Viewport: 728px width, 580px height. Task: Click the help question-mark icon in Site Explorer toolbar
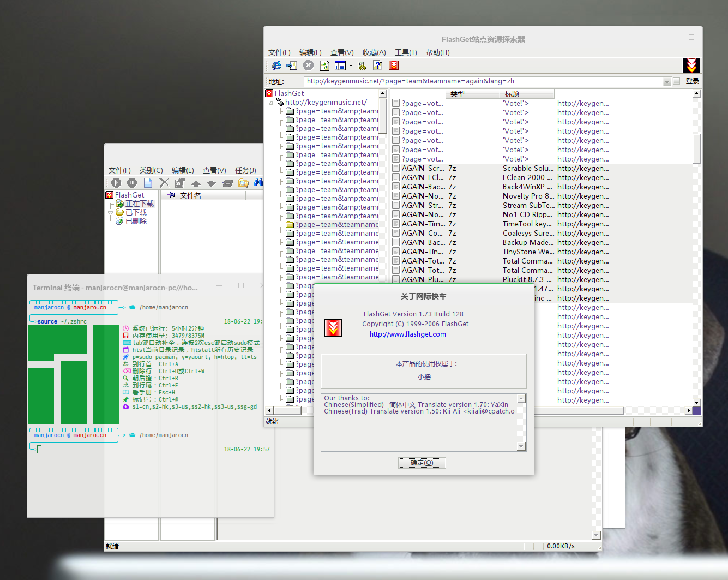378,65
